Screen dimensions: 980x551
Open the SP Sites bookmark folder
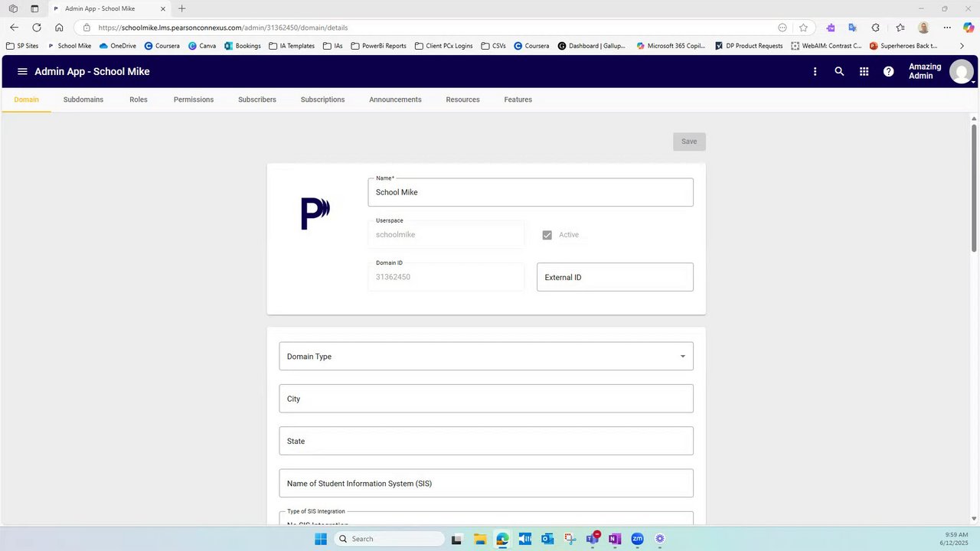tap(21, 46)
